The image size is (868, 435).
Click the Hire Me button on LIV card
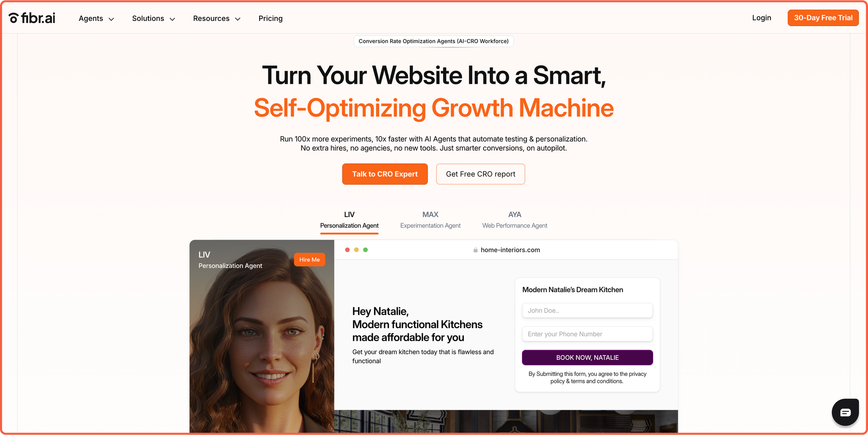point(309,260)
